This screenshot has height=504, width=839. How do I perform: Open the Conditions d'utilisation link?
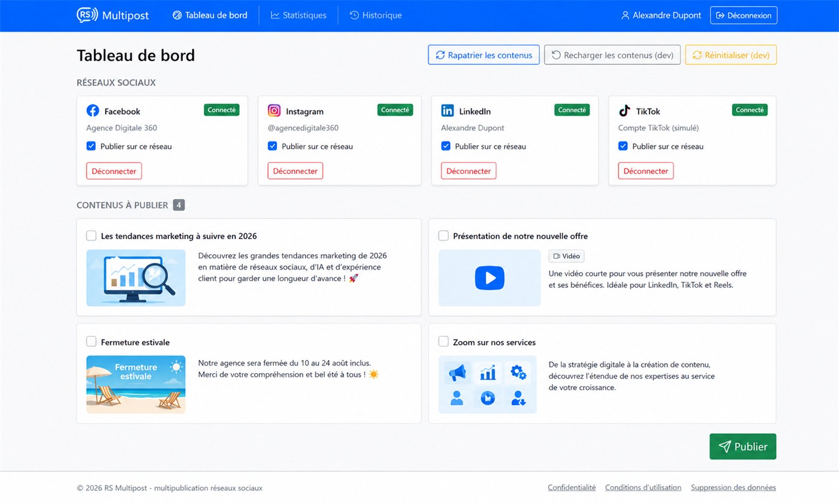(643, 488)
